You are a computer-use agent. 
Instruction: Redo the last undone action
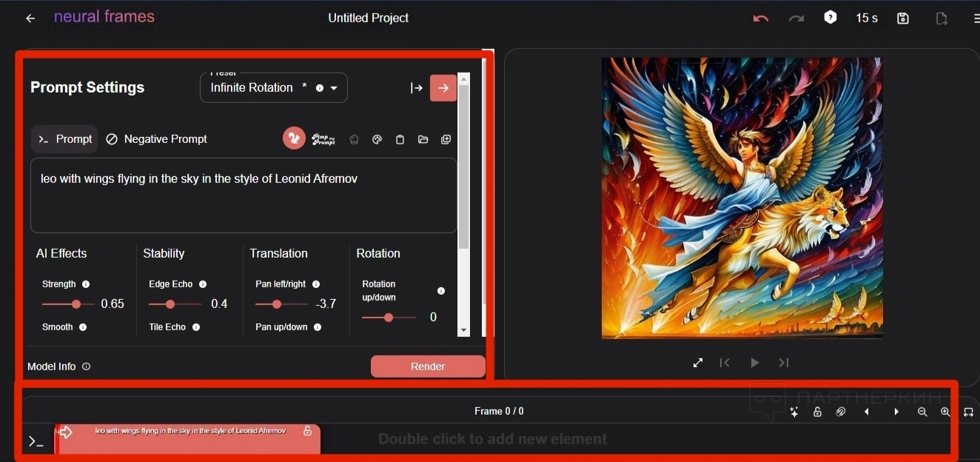(796, 19)
